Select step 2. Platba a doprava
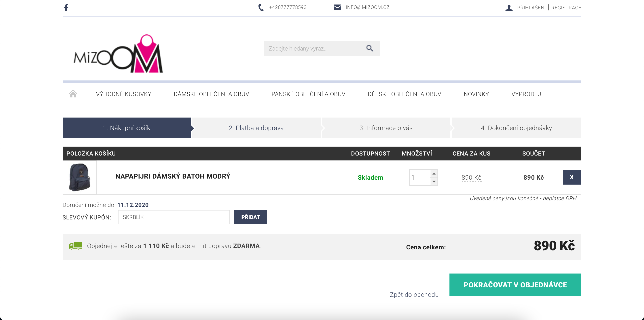 256,128
